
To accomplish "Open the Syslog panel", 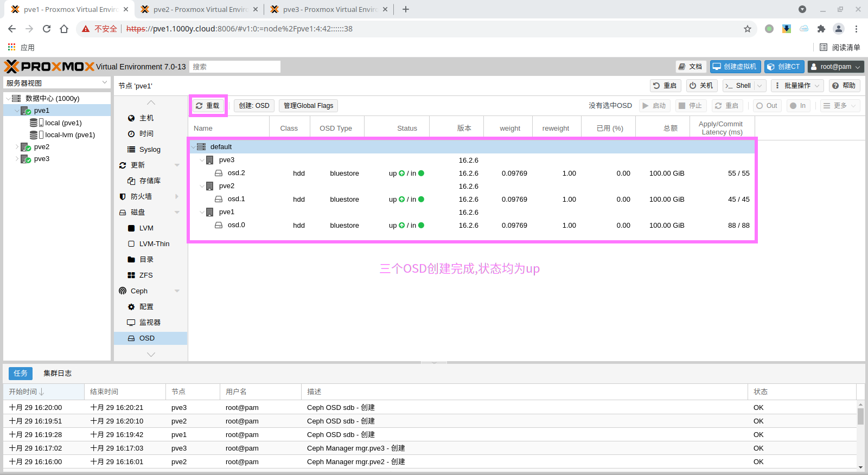I will pyautogui.click(x=149, y=150).
